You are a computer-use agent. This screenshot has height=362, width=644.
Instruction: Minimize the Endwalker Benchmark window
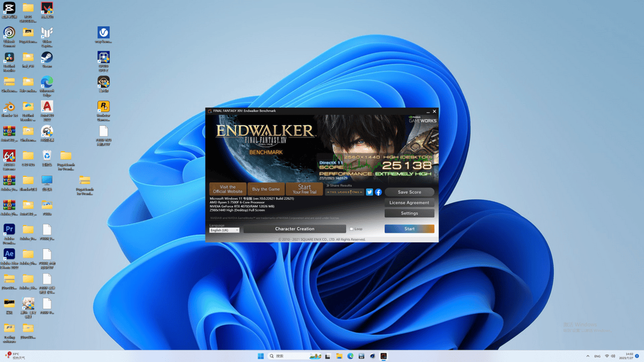point(428,112)
